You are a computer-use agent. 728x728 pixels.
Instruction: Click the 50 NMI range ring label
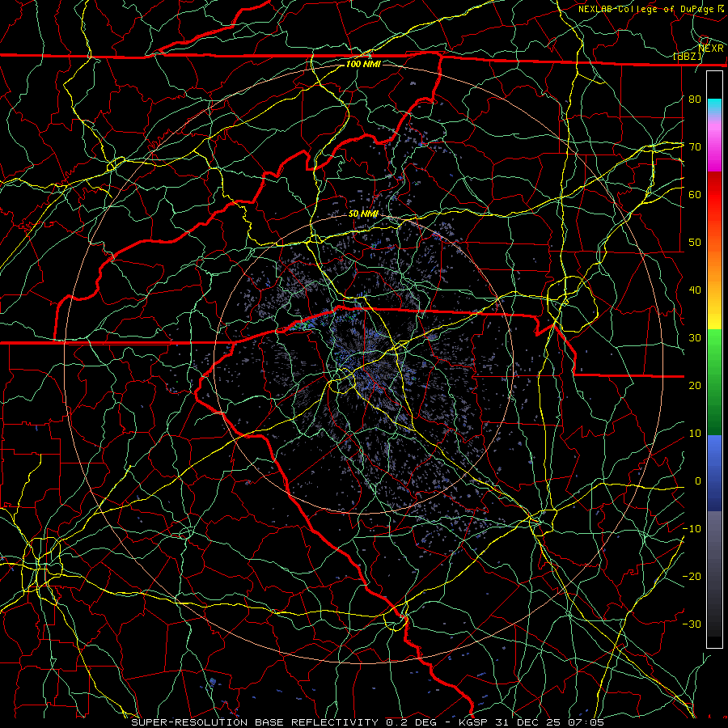click(363, 214)
